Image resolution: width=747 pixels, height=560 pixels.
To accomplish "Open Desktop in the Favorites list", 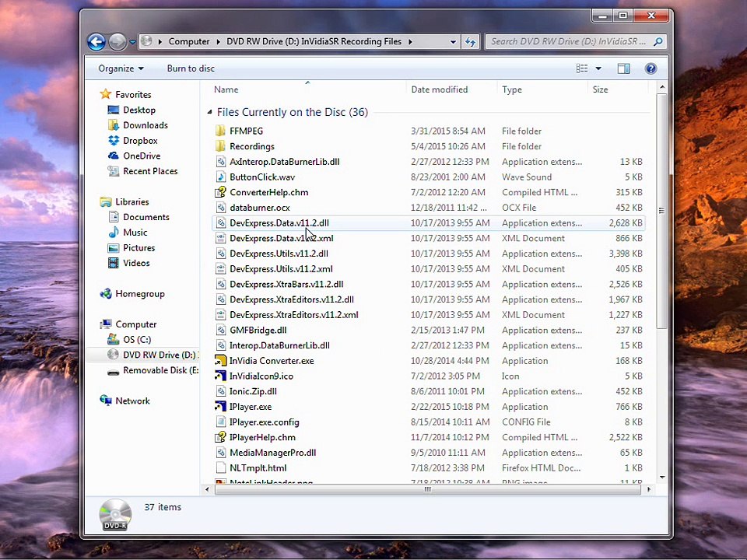I will [139, 110].
